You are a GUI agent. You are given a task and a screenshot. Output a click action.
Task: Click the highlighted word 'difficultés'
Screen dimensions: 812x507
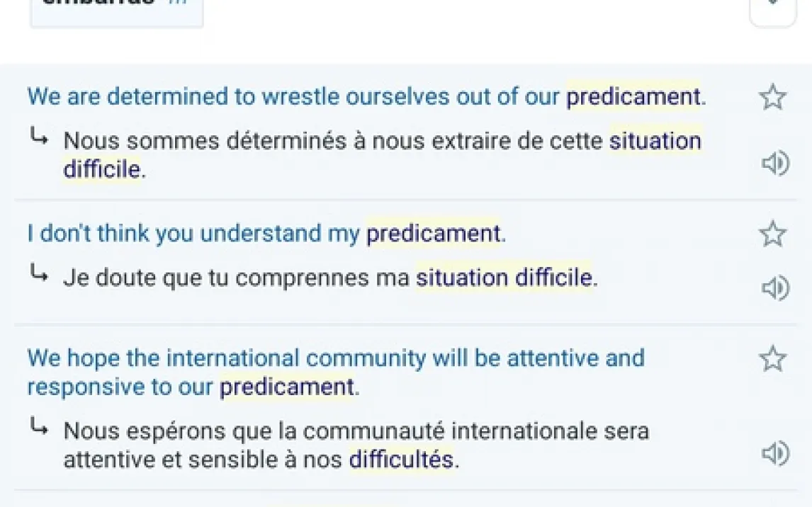[400, 460]
